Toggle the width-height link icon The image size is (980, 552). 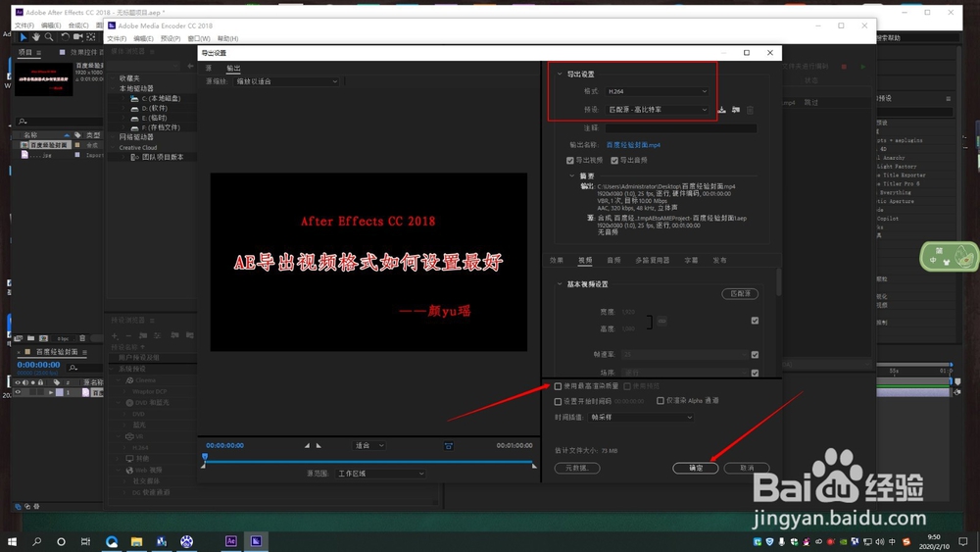pyautogui.click(x=661, y=321)
